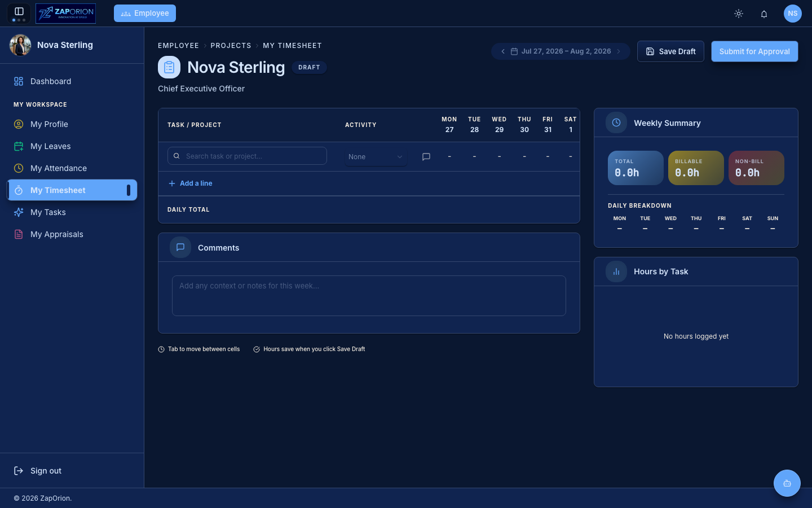Focus the search task or project field
Screen dimensions: 812x508
pos(247,156)
